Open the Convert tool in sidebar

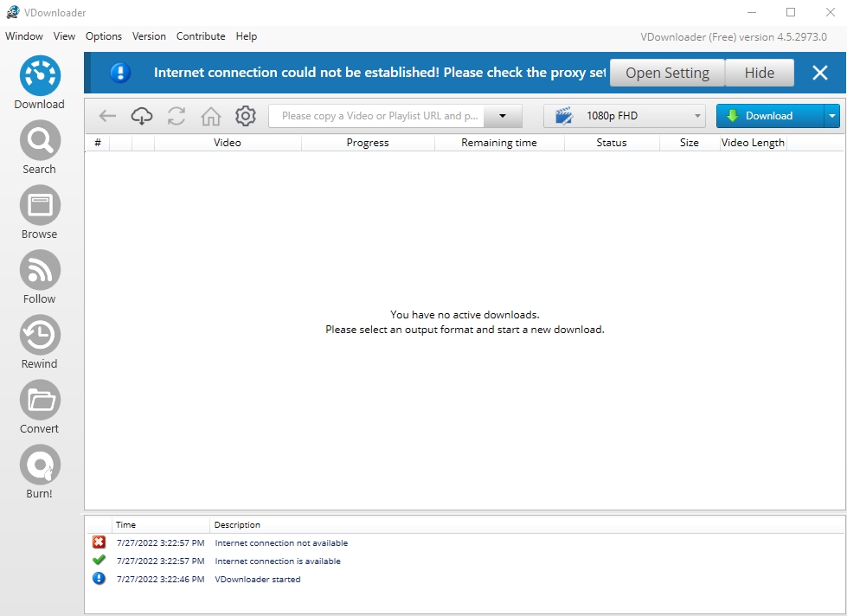40,400
